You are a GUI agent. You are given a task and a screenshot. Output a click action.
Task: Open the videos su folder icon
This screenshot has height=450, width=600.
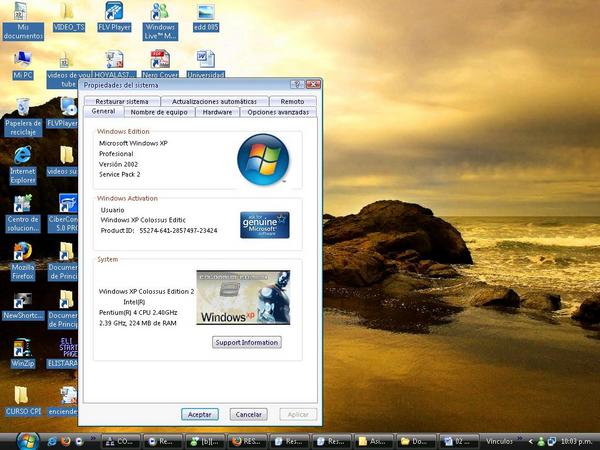click(64, 161)
